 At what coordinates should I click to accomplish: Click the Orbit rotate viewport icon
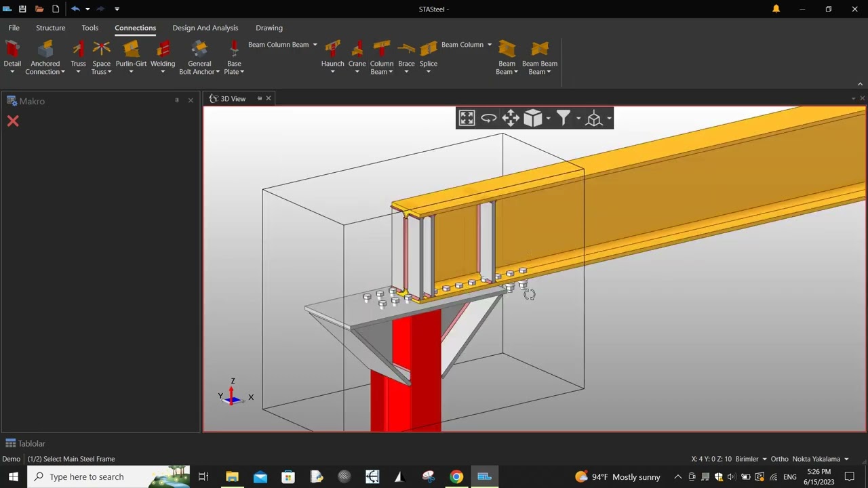pyautogui.click(x=489, y=118)
